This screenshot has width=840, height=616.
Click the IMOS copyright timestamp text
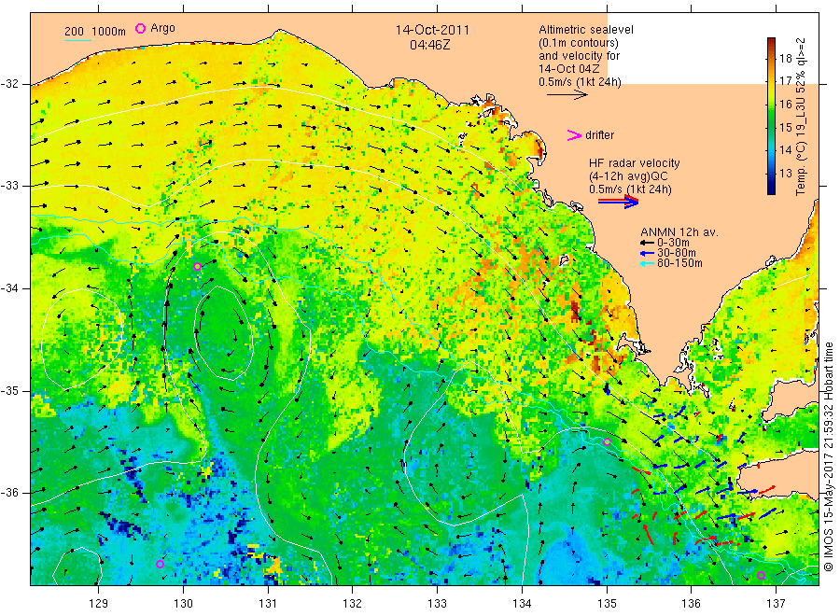point(829,456)
